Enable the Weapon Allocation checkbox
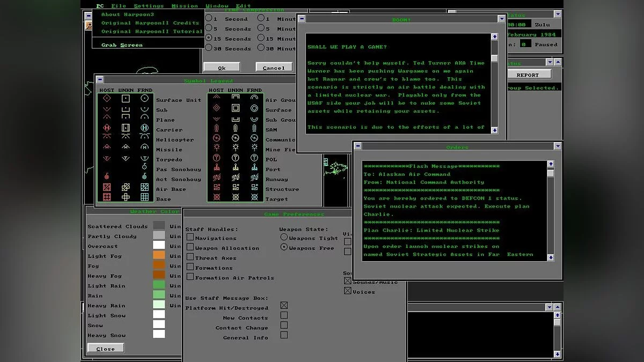Screen dimensions: 644x362 point(190,247)
